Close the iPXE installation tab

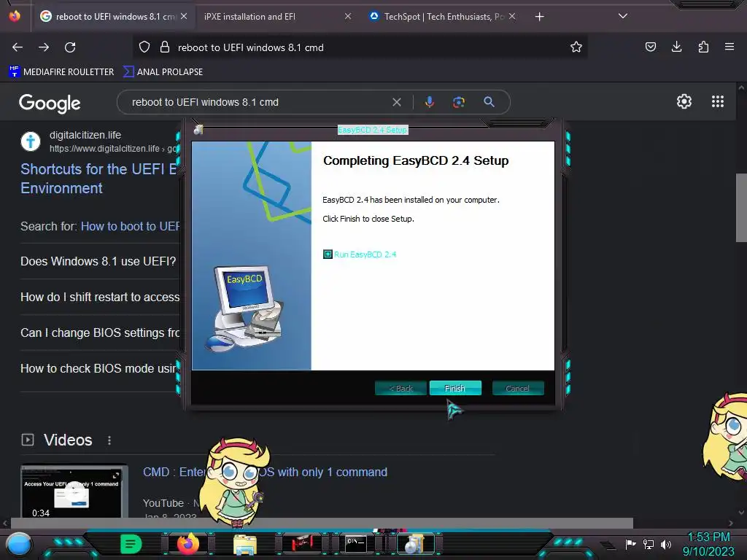point(348,16)
